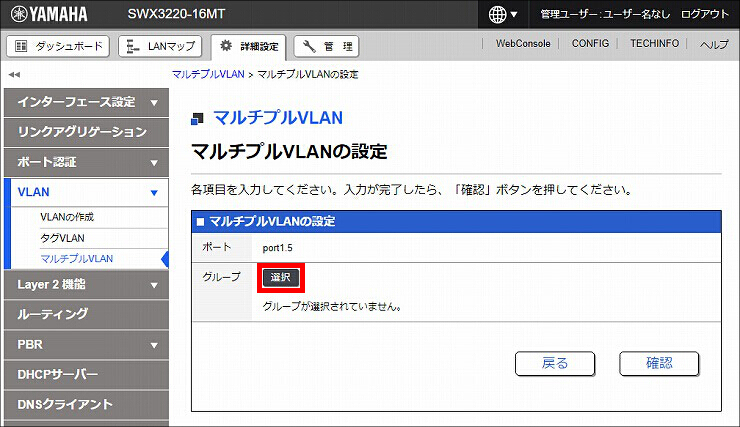The width and height of the screenshot is (740, 427).
Task: Click マルチプルVLAN breadcrumb link
Action: [x=208, y=75]
